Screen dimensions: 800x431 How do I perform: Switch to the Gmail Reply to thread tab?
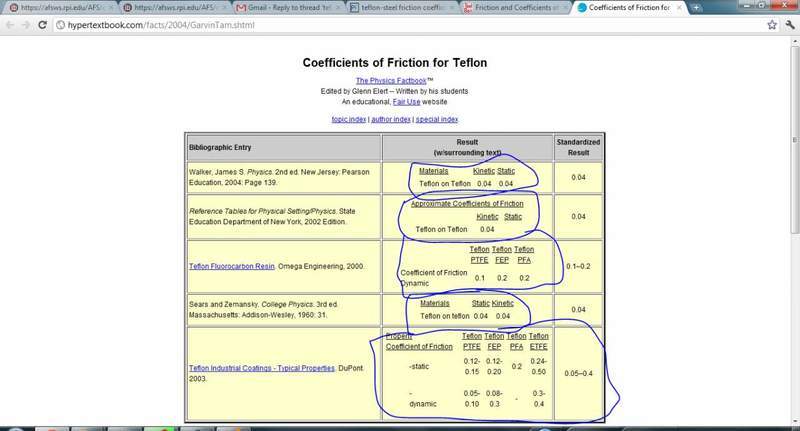[x=288, y=8]
